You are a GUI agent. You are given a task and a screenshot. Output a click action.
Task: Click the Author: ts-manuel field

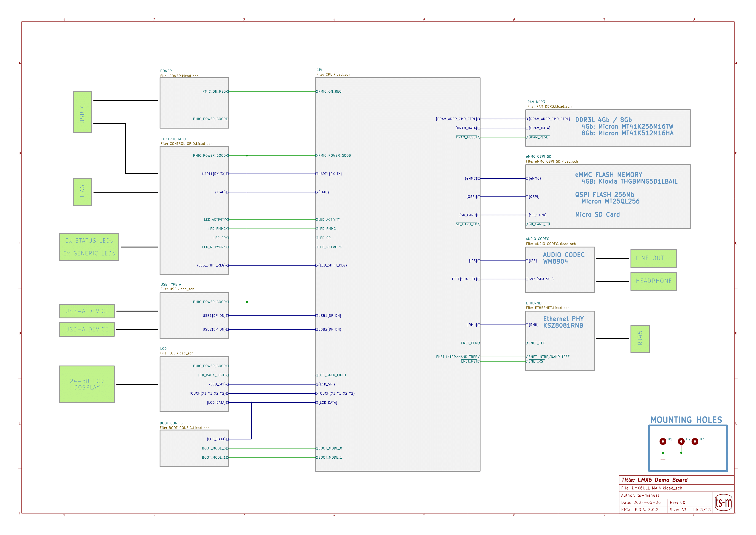[666, 495]
